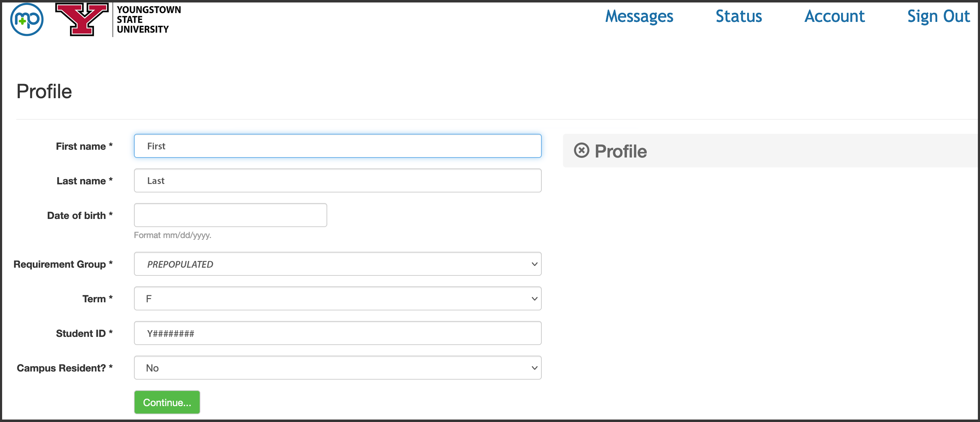
Task: Open the Term dropdown showing F
Action: [x=338, y=298]
